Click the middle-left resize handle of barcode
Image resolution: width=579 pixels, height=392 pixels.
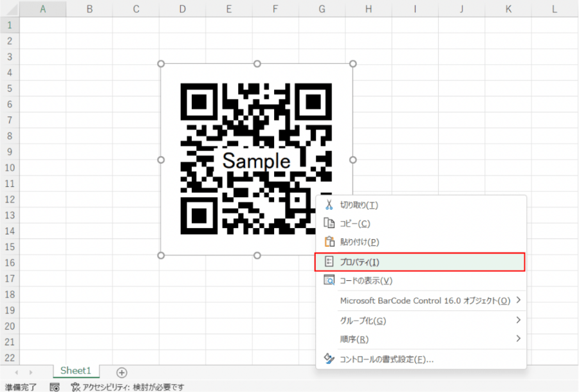click(x=161, y=159)
